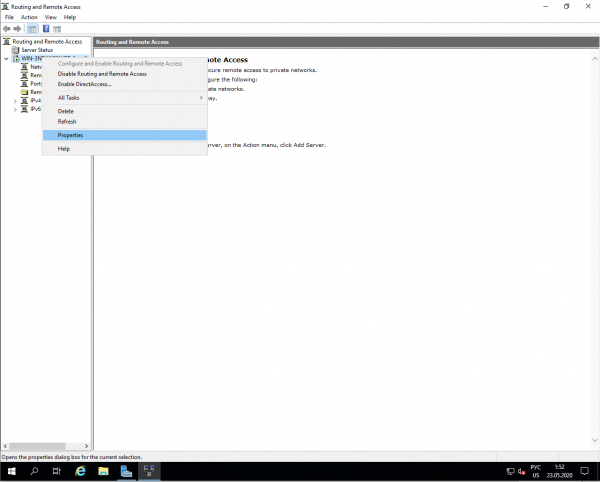Choose Properties in the context menu
This screenshot has width=600, height=482.
[70, 135]
